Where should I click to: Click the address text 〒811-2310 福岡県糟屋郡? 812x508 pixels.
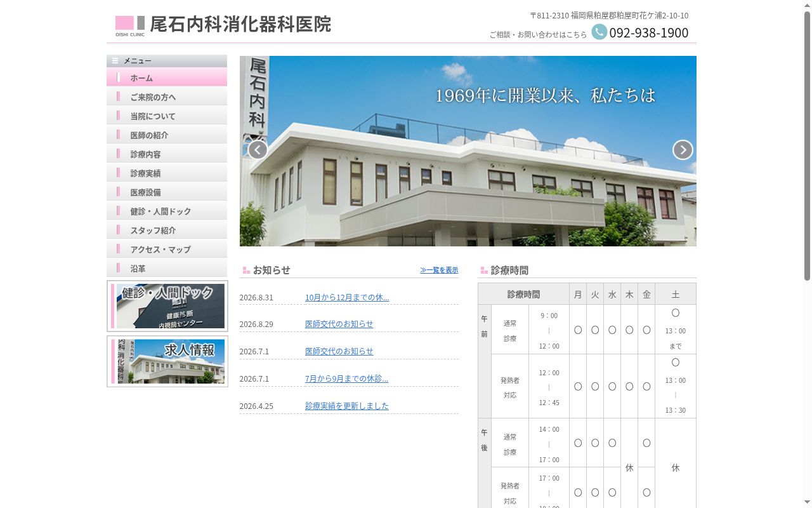(609, 15)
